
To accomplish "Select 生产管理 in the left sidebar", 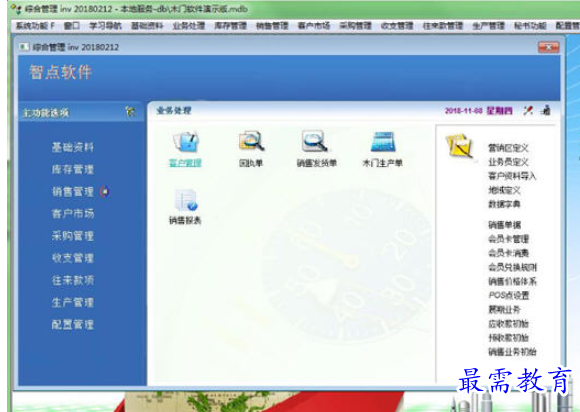I will pos(72,302).
